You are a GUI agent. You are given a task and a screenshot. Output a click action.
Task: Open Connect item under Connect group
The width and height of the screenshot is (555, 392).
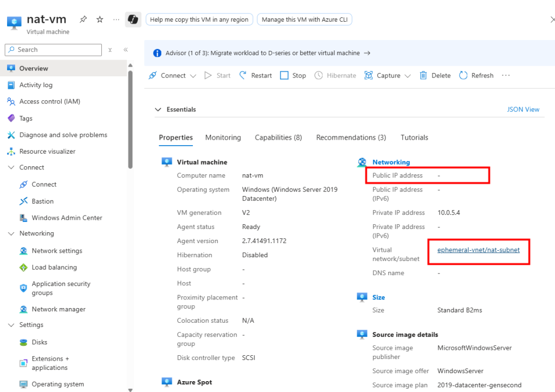point(44,185)
